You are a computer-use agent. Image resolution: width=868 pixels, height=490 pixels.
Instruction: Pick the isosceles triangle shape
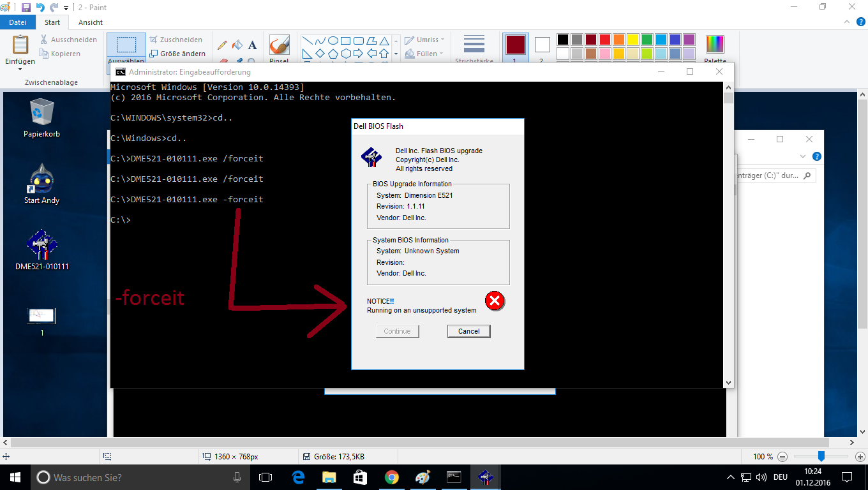click(384, 40)
